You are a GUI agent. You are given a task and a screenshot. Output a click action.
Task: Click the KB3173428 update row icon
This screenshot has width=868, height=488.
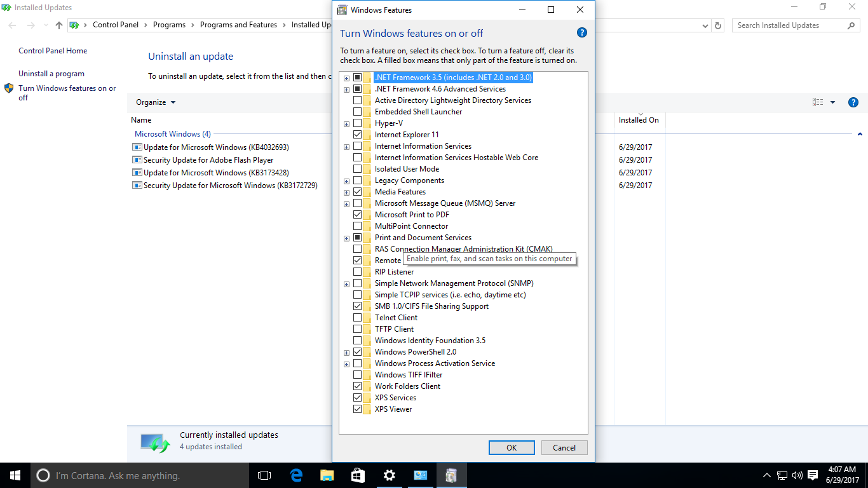click(x=137, y=172)
